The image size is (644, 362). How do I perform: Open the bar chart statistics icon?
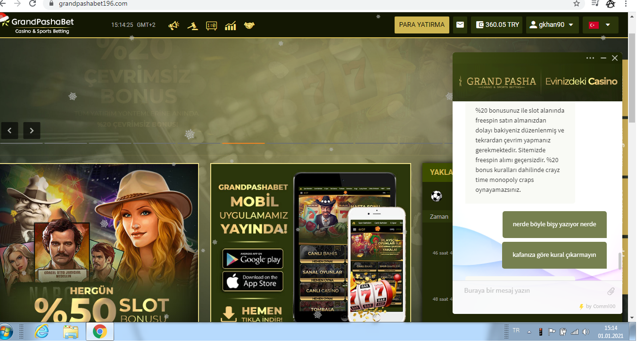(x=231, y=25)
